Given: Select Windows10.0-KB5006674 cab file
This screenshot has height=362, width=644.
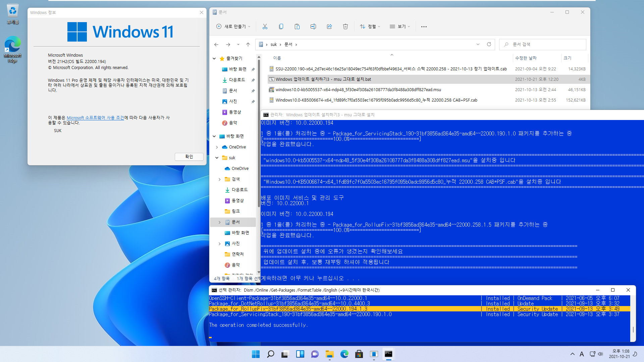Looking at the screenshot, I should tap(428, 100).
